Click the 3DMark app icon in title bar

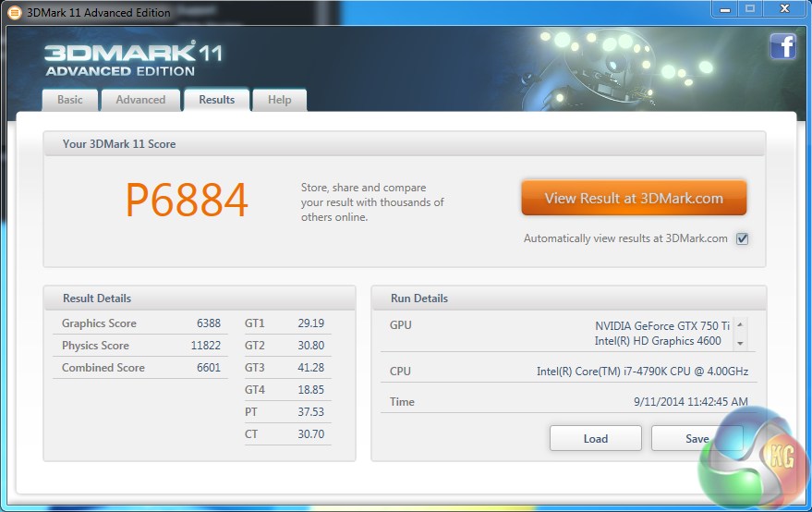click(x=15, y=12)
